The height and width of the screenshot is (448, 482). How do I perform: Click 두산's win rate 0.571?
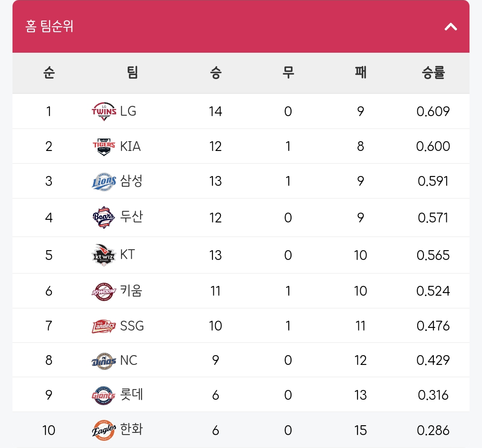(433, 218)
